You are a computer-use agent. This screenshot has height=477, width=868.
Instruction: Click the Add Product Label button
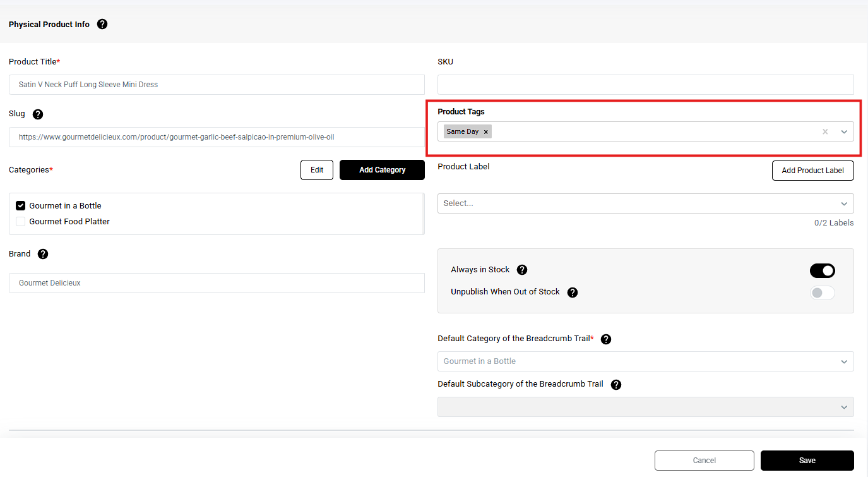pyautogui.click(x=812, y=171)
